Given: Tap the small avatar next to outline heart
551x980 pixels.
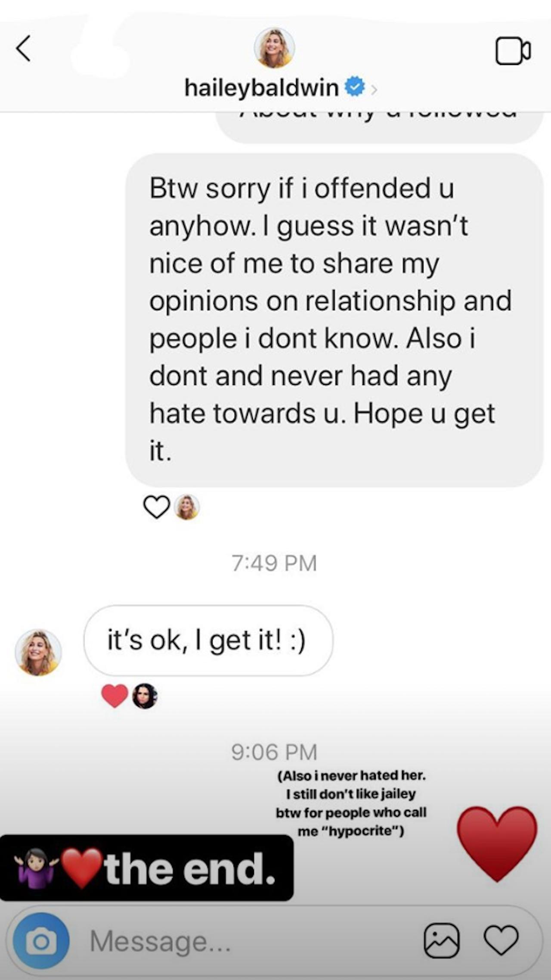Looking at the screenshot, I should click(187, 507).
